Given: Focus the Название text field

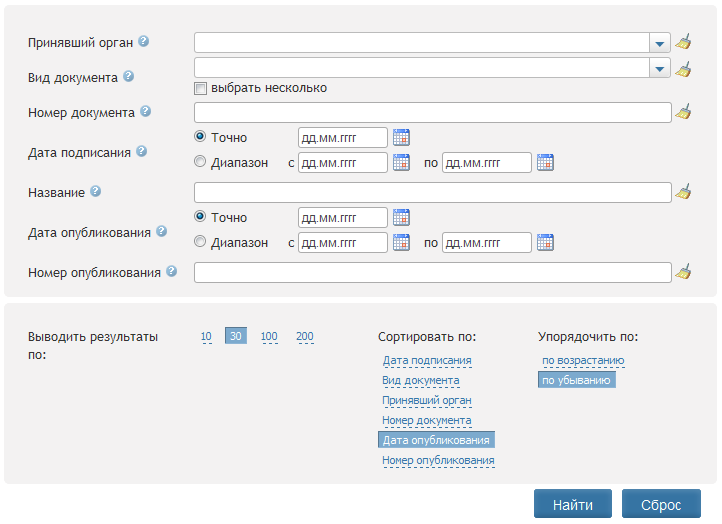Looking at the screenshot, I should point(432,192).
